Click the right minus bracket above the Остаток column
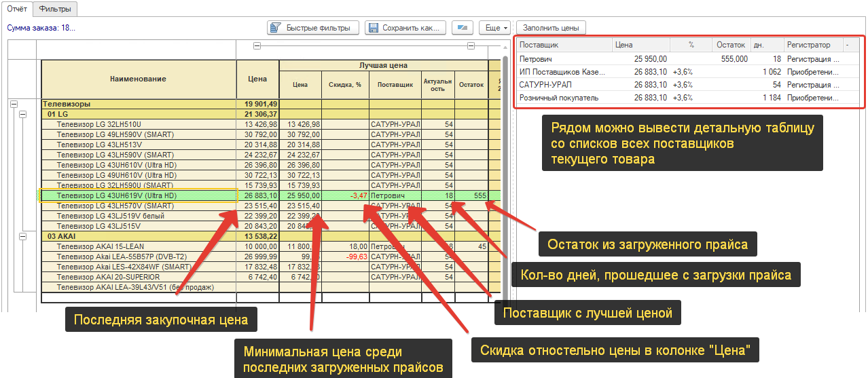The height and width of the screenshot is (378, 868). [470, 46]
